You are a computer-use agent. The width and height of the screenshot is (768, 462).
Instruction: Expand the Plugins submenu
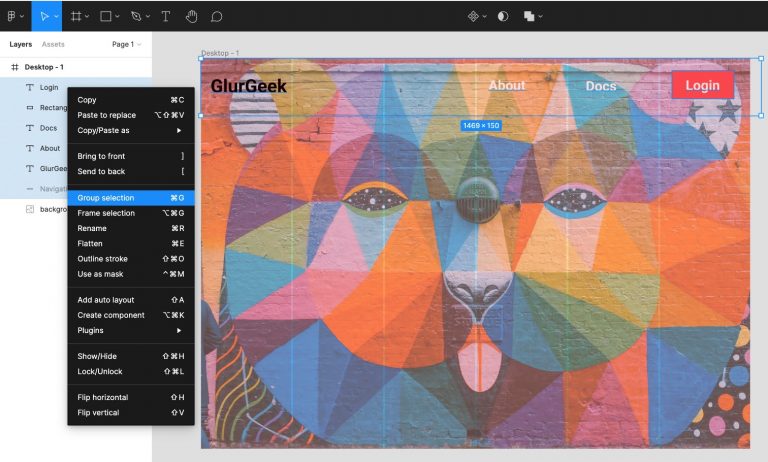(130, 330)
